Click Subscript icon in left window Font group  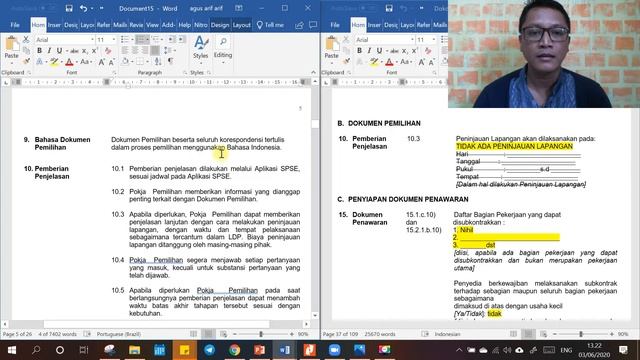coord(84,51)
